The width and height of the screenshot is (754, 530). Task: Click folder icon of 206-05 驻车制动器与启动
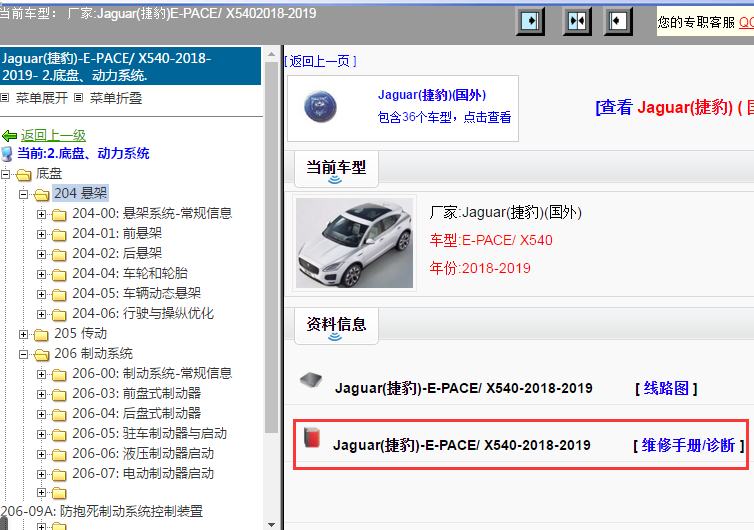(59, 435)
